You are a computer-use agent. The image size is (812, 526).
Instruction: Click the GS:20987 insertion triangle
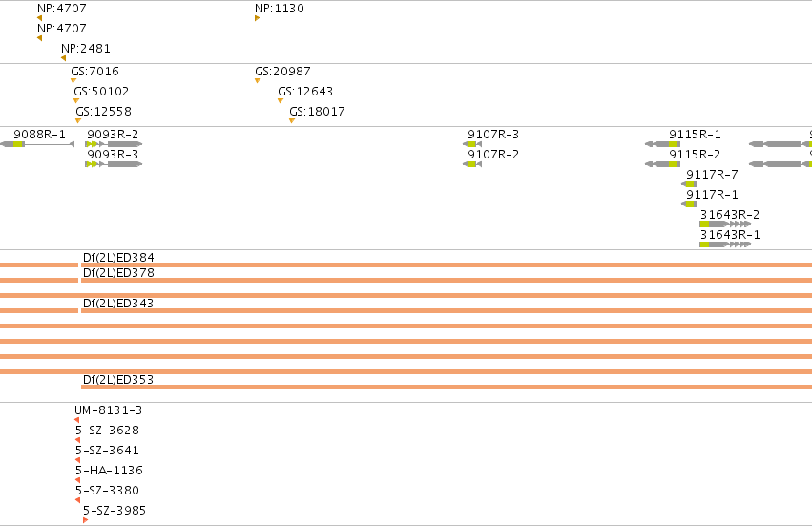tap(258, 80)
